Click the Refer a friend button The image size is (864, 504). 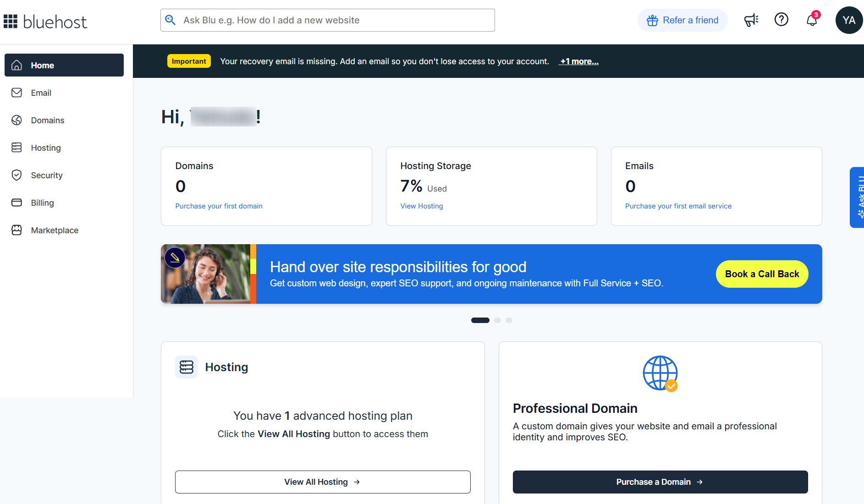(682, 20)
